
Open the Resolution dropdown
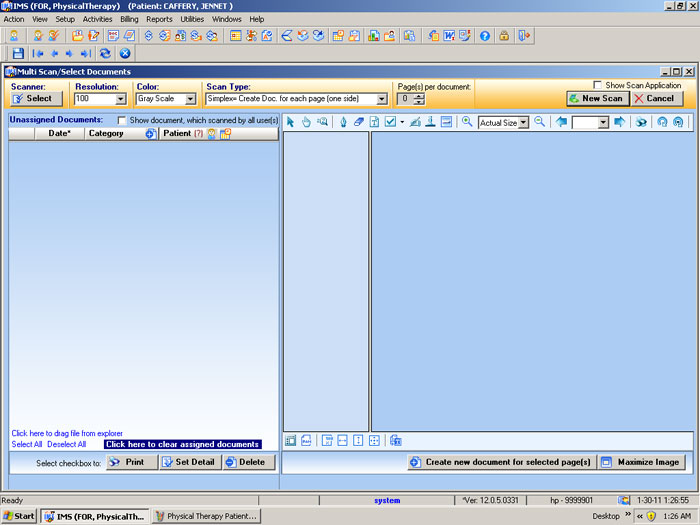tap(121, 99)
